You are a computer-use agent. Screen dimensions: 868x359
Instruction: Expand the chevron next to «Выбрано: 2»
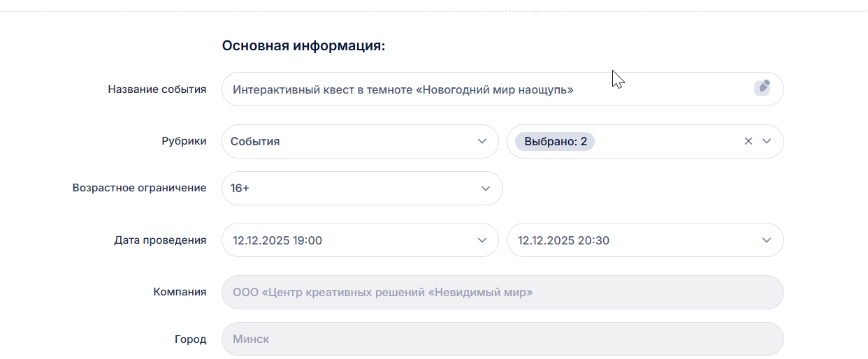tap(767, 141)
